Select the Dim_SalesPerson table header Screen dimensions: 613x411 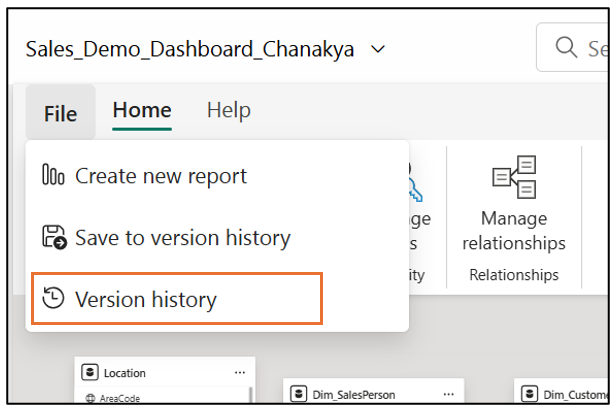coord(374,391)
